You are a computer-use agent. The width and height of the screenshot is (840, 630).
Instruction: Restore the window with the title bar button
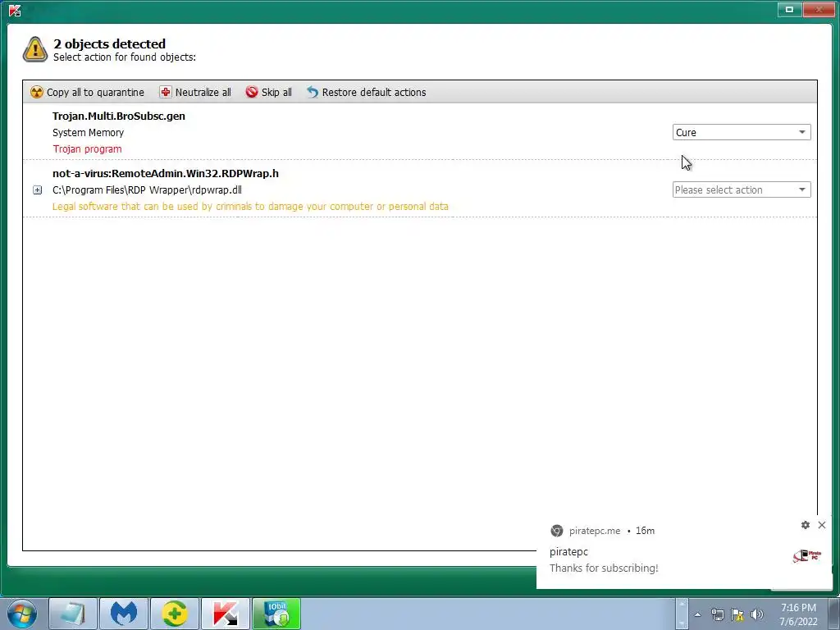point(789,9)
